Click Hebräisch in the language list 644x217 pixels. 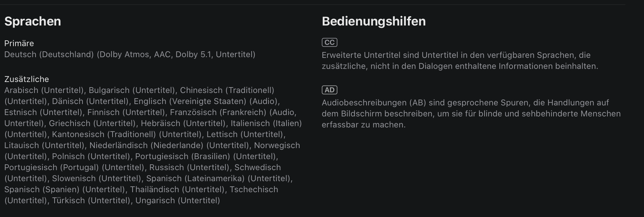[x=160, y=123]
